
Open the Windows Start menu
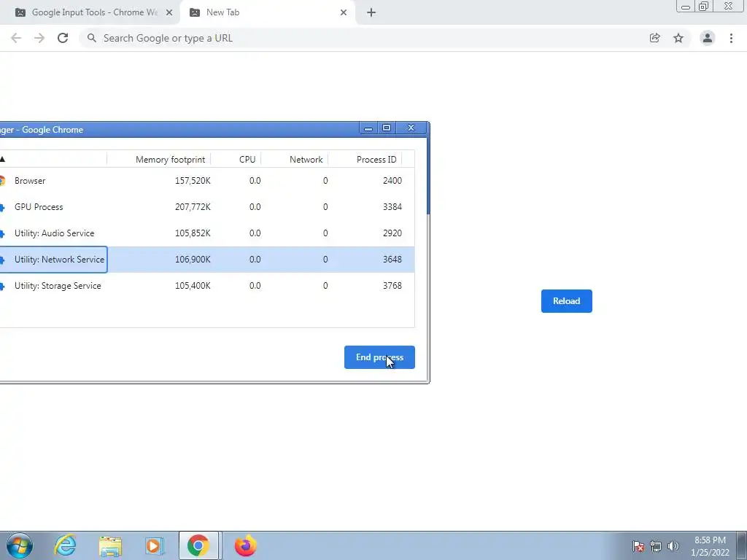click(x=20, y=545)
